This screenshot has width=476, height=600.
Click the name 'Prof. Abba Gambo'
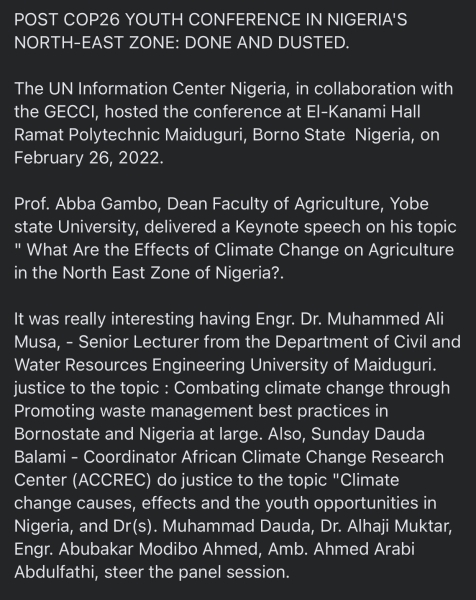click(x=86, y=204)
